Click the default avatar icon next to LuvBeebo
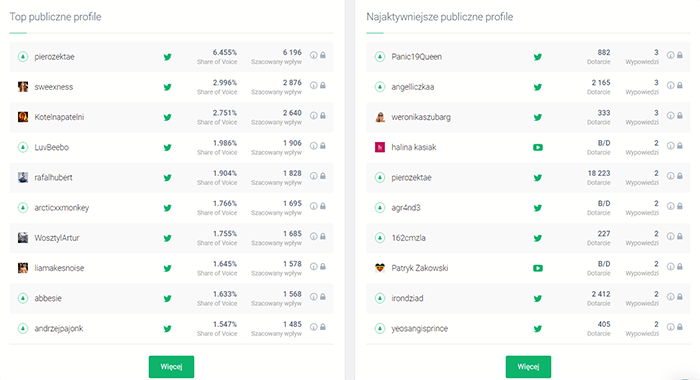Image resolution: width=700 pixels, height=380 pixels. pyautogui.click(x=23, y=147)
